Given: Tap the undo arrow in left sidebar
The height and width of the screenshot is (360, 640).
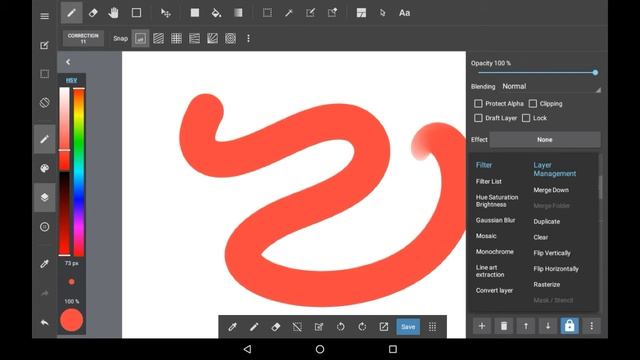Looking at the screenshot, I should (x=44, y=323).
